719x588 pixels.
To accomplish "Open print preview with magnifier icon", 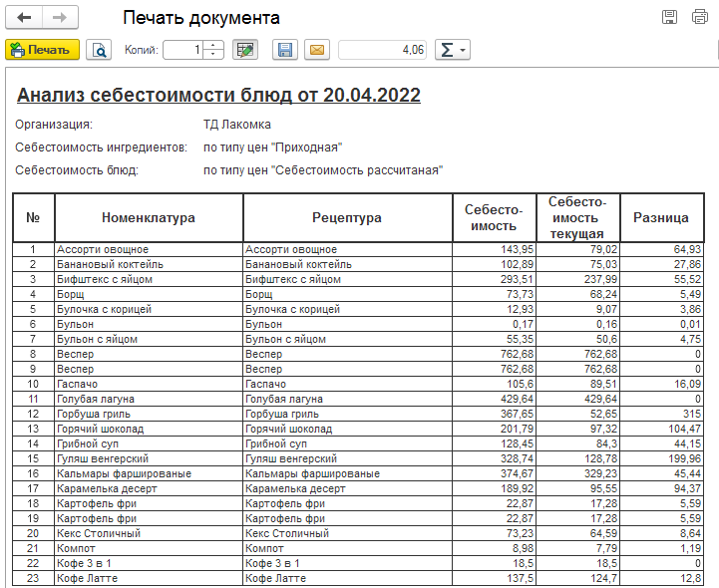I will (x=100, y=49).
